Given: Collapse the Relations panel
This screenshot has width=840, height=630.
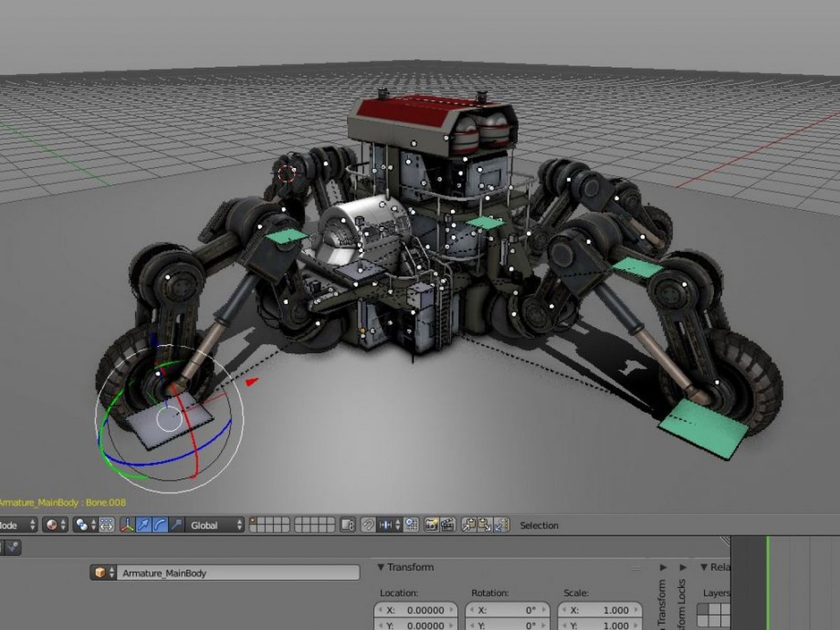Looking at the screenshot, I should [x=704, y=568].
